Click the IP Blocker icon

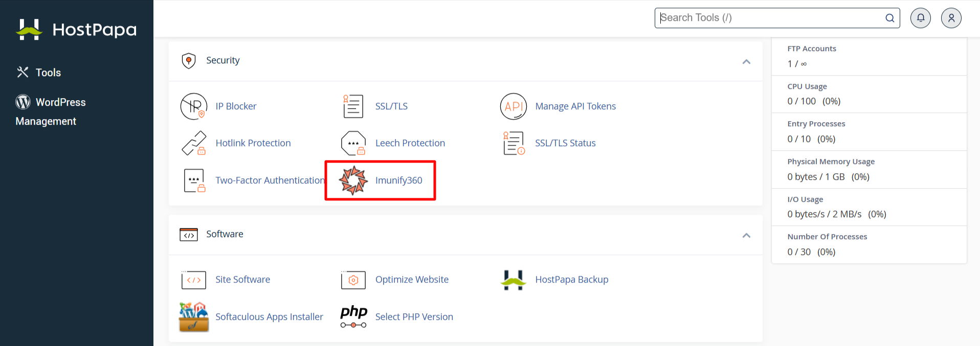coord(194,106)
